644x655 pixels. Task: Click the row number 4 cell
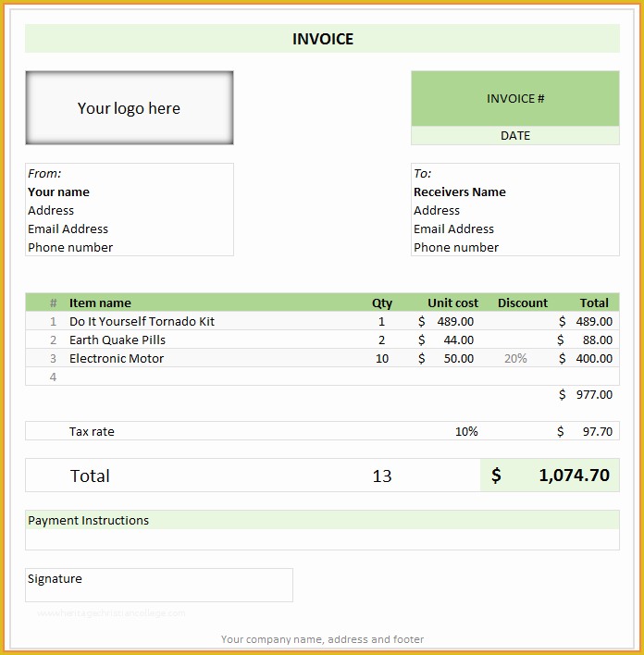[x=53, y=377]
